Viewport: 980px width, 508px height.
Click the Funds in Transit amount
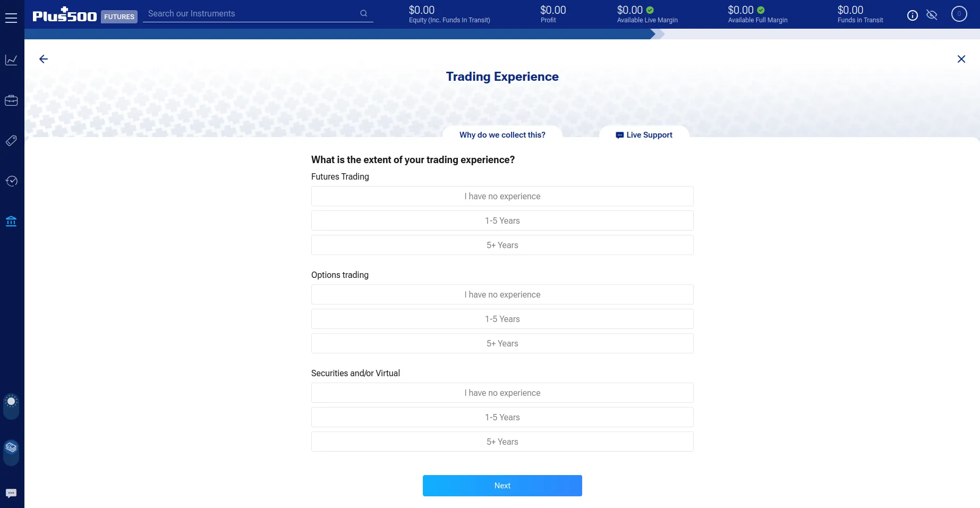click(850, 10)
